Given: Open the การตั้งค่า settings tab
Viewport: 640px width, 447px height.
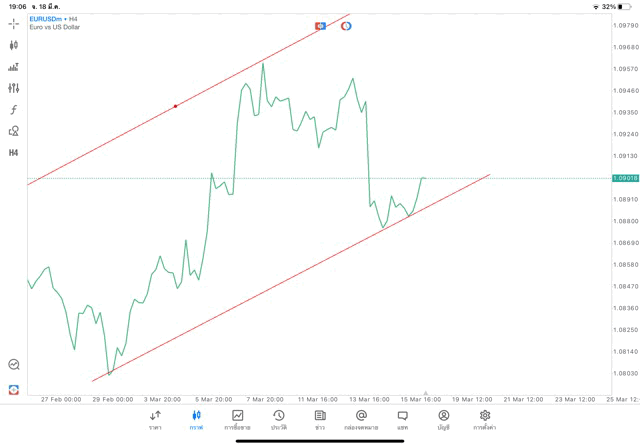Looking at the screenshot, I should (485, 419).
